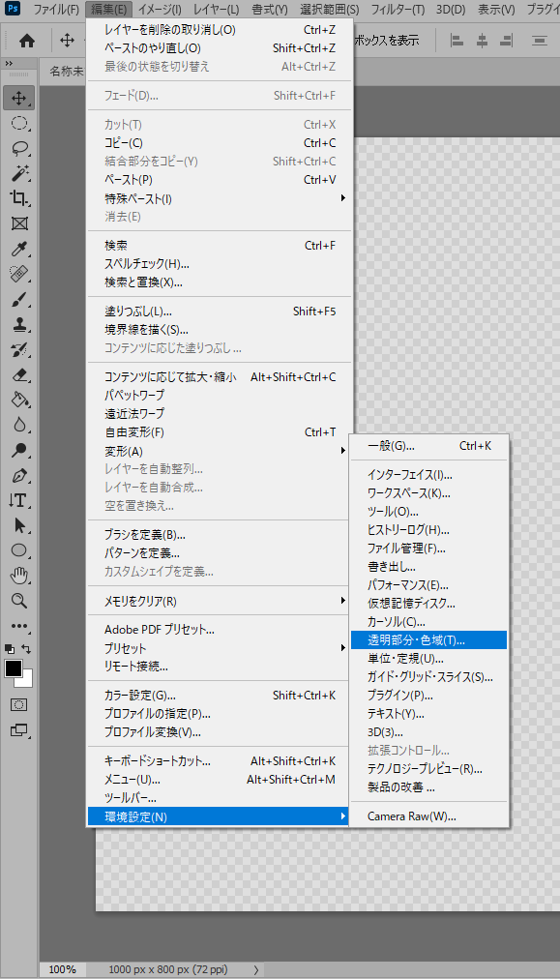Select the Eraser tool
Image resolution: width=560 pixels, height=979 pixels.
(x=19, y=374)
